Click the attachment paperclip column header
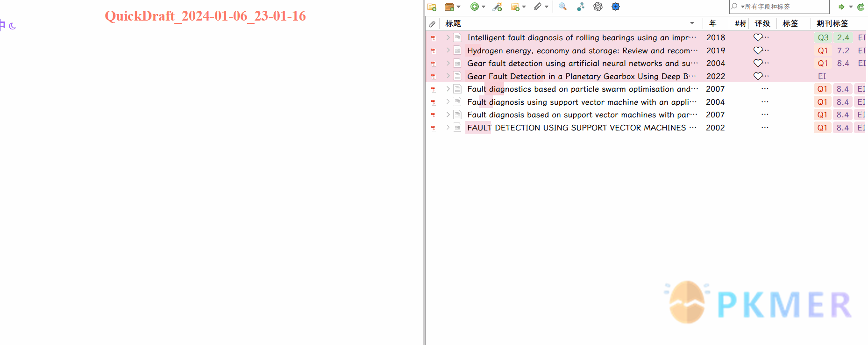Image resolution: width=868 pixels, height=345 pixels. pos(432,24)
